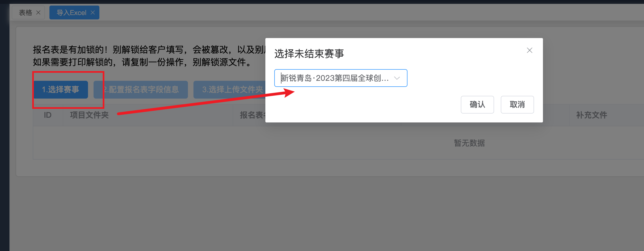Image resolution: width=644 pixels, height=251 pixels.
Task: Close the 导入Excel tab via X icon
Action: point(93,12)
